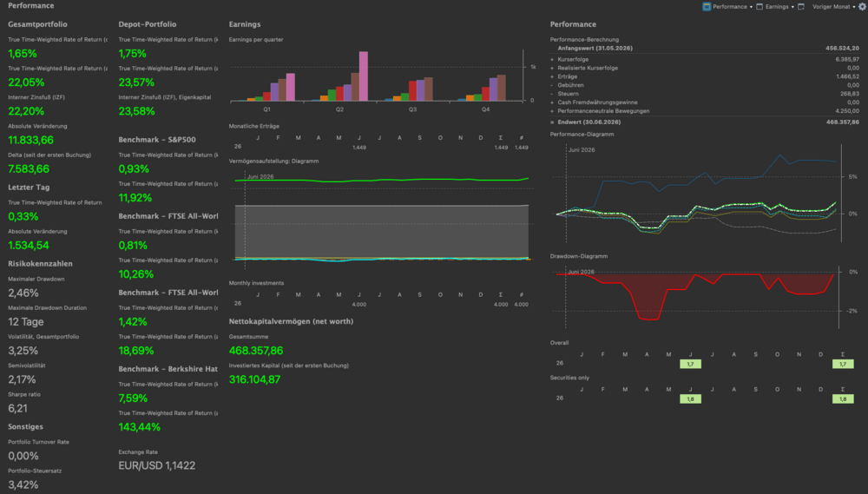Click the Gesamtsumme value 468.357,86
868x494 pixels.
[256, 351]
